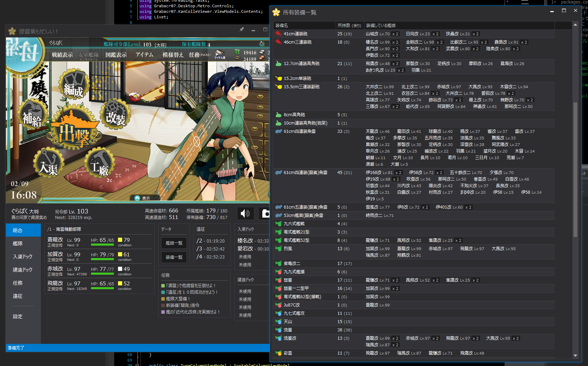Screen dimensions: 588x366
Task: Click the green HP bar of 加賀改
Action: pyautogui.click(x=102, y=259)
